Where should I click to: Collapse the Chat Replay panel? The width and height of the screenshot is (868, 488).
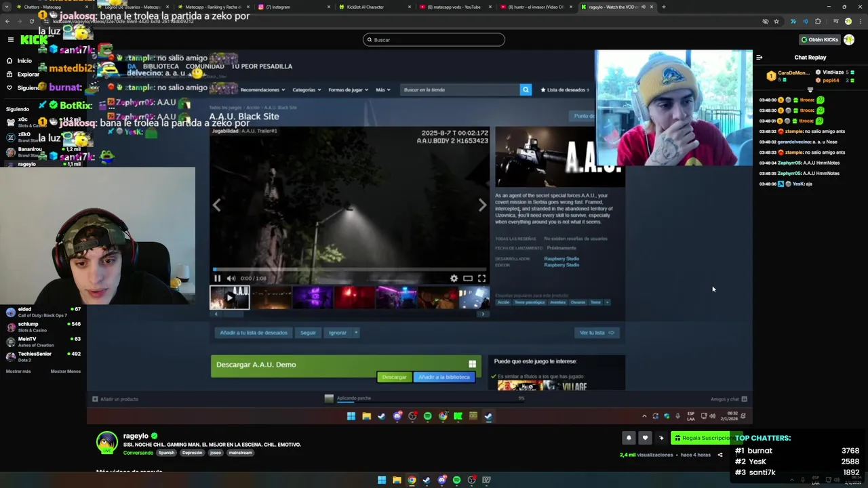759,57
